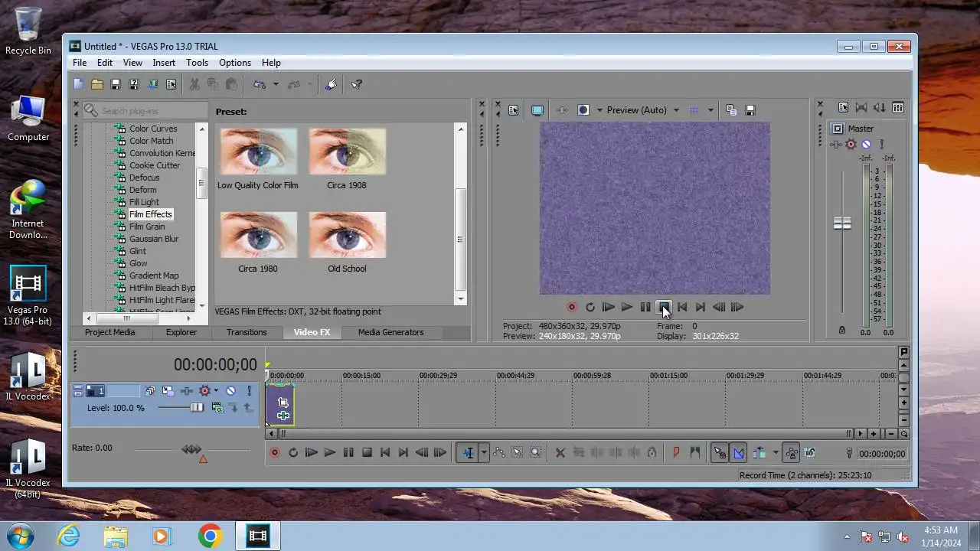Switch to Explorer tab
This screenshot has width=980, height=551.
click(x=181, y=332)
